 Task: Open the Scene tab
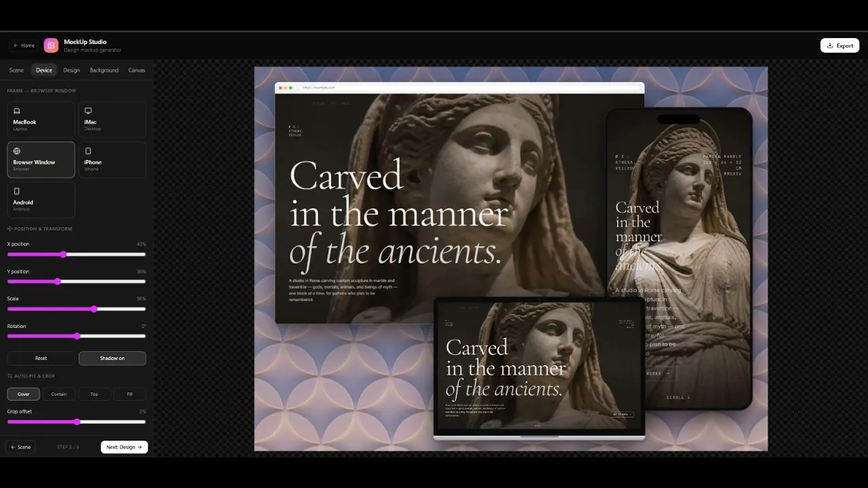pos(16,70)
